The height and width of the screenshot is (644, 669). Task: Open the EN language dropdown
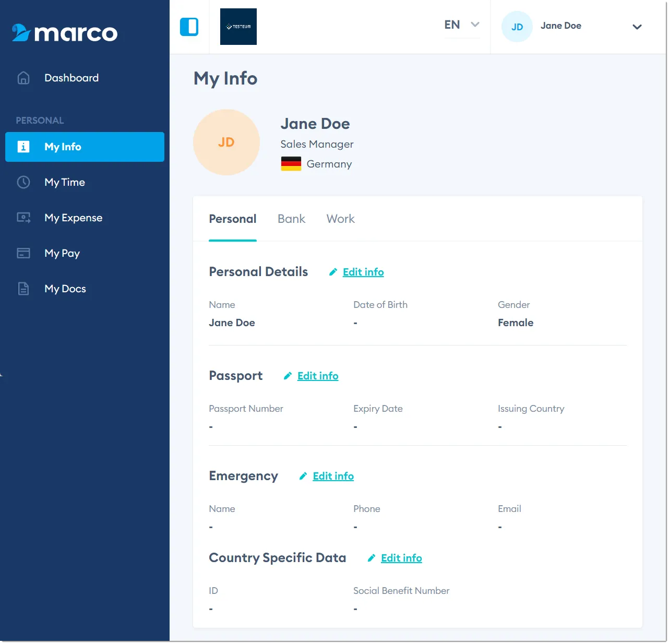462,25
